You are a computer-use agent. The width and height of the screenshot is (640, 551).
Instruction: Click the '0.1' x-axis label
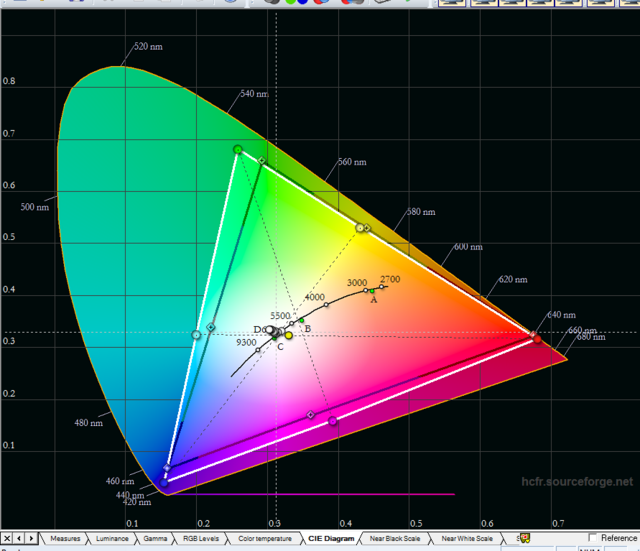click(x=132, y=524)
